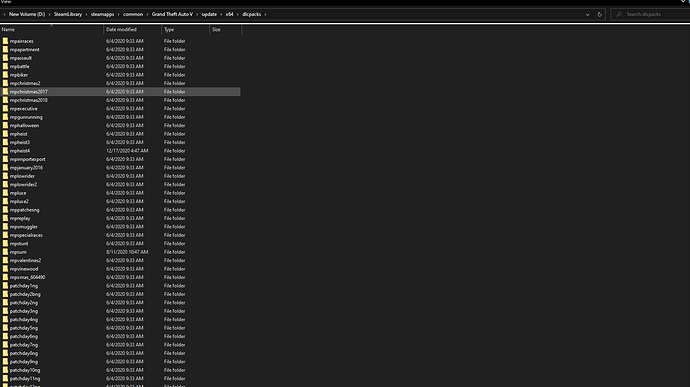Click the 12/17/2020 4:47 AM date cell
Screen dimensions: 690x387
[x=127, y=151]
